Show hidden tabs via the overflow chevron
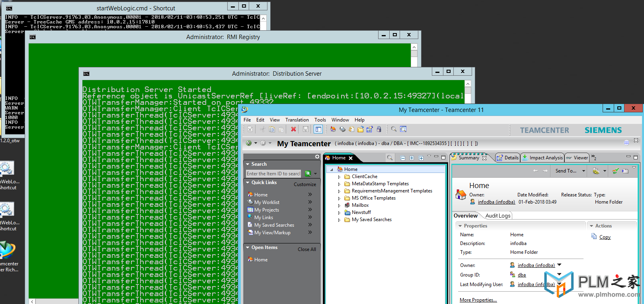Screen dimensions: 644x304 coord(593,157)
